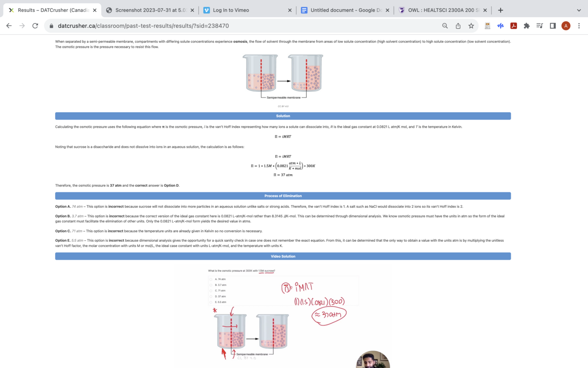Click the bold word osmosis in description

click(x=240, y=41)
